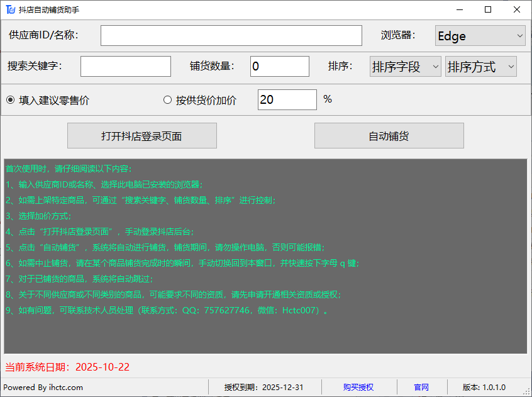532x397 pixels.
Task: Click the markup percentage field showing 20
Action: click(x=287, y=100)
